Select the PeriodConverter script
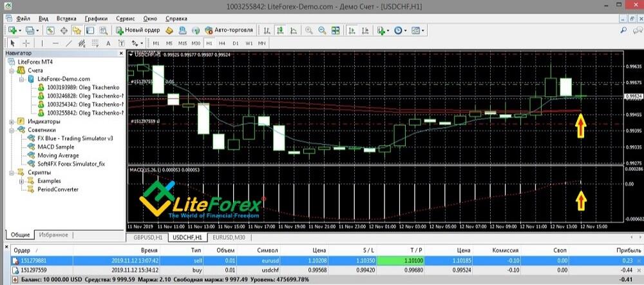 point(58,189)
